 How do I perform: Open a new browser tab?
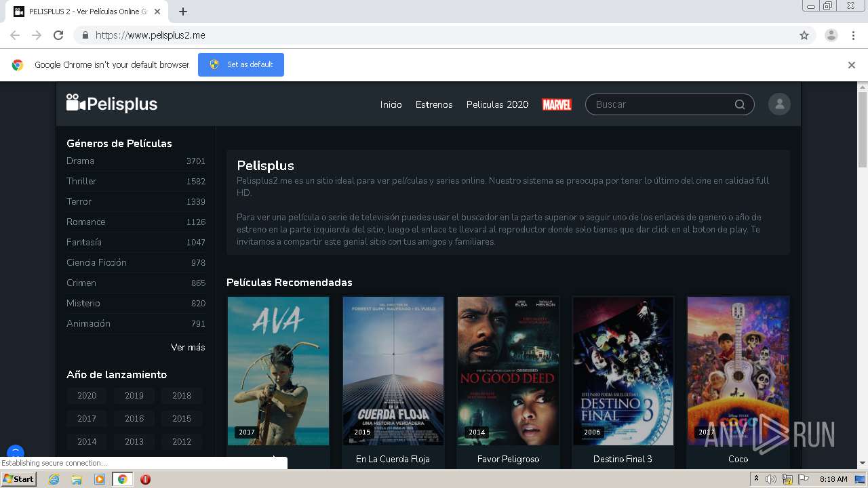[183, 12]
